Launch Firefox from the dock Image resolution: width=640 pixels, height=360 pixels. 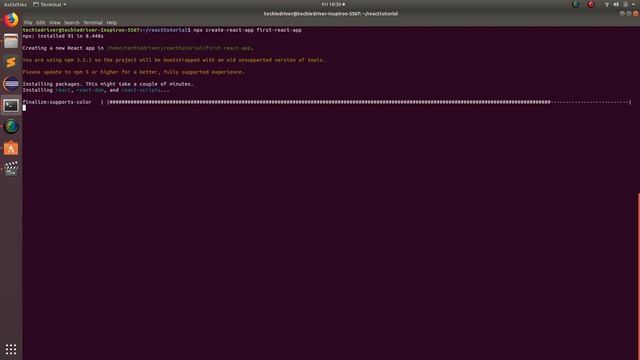coord(11,20)
